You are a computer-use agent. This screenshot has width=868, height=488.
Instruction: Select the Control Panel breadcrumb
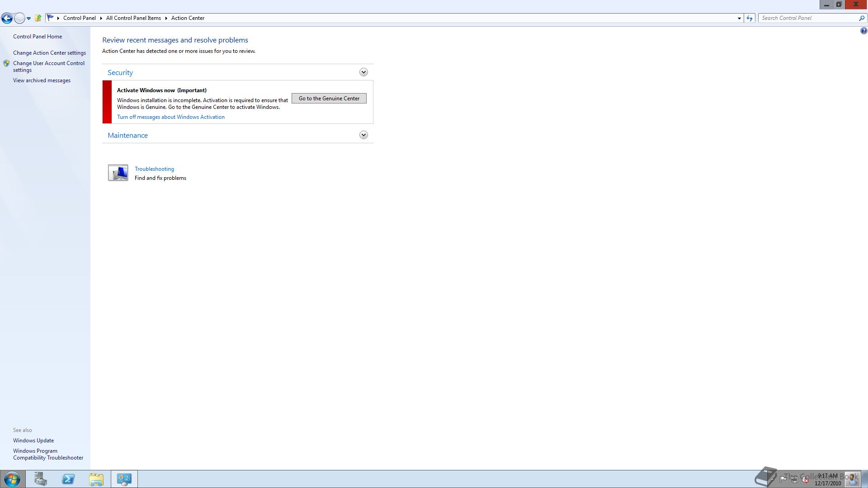(x=80, y=18)
